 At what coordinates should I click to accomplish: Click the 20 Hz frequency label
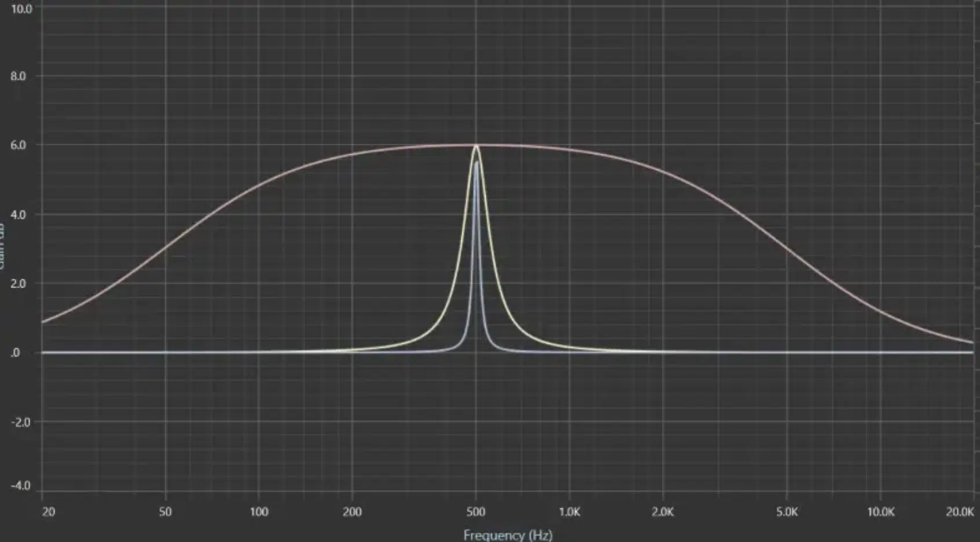48,512
